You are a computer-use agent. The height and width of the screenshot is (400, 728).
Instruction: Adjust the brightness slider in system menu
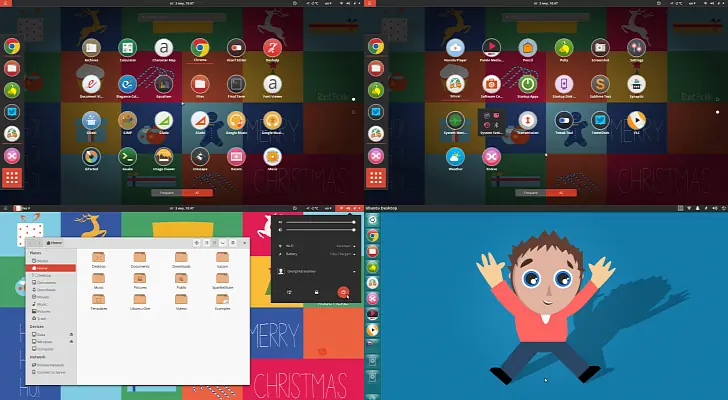click(x=320, y=230)
